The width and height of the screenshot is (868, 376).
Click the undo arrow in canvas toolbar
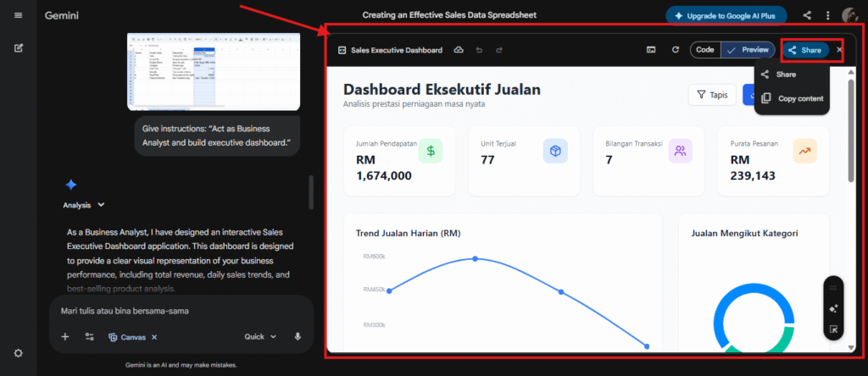pos(479,50)
